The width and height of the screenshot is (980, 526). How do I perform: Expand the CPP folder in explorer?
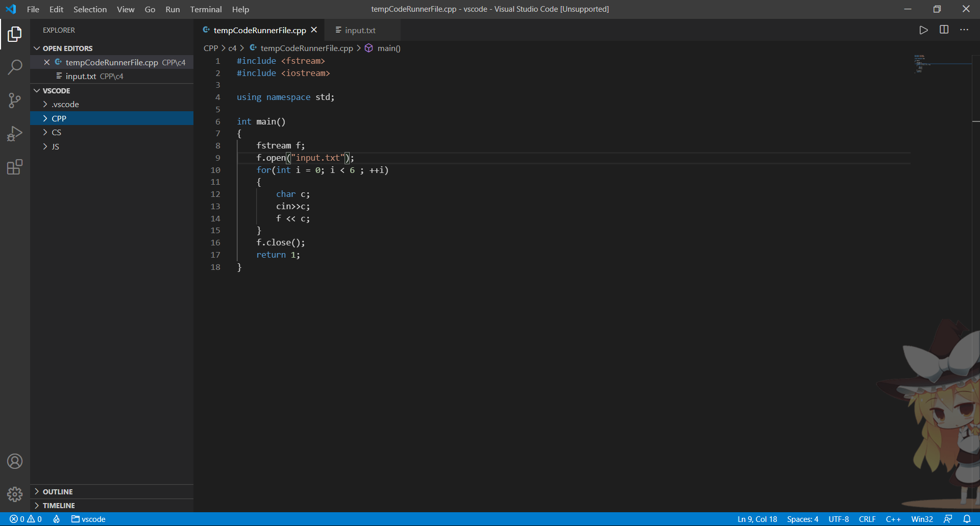click(x=59, y=118)
